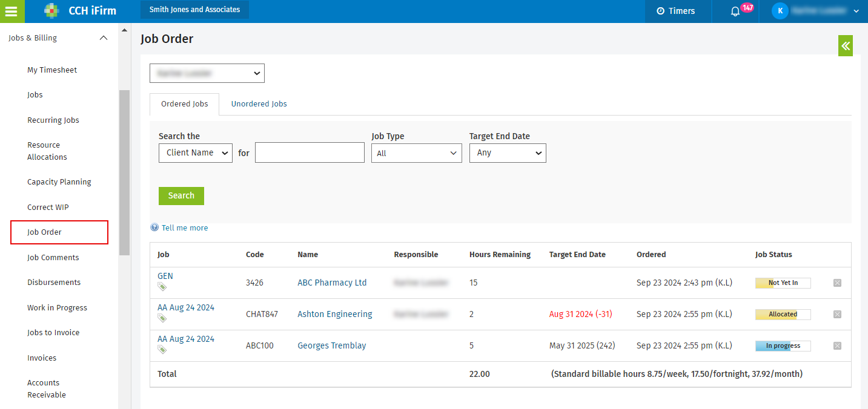Click the green Search button
This screenshot has height=409, width=868.
pyautogui.click(x=181, y=196)
